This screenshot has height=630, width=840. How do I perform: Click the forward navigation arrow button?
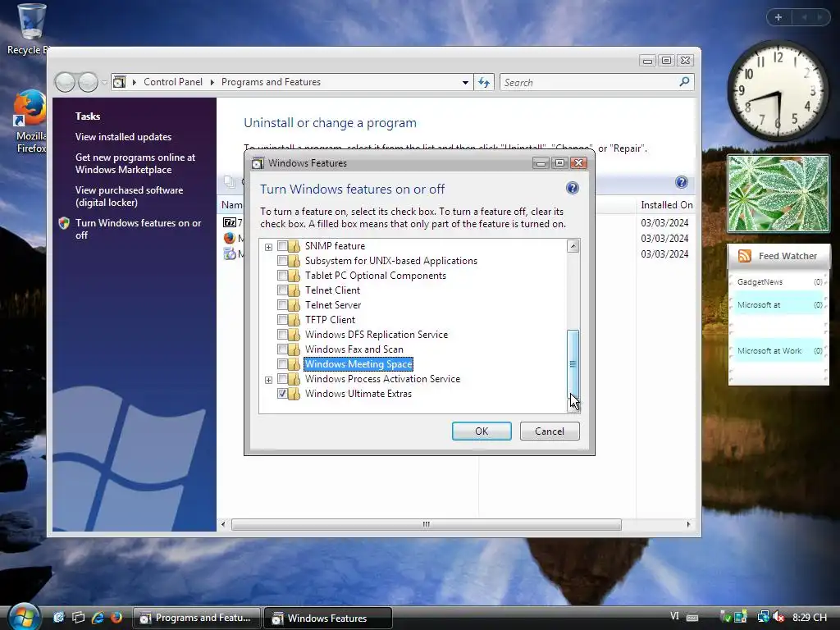[x=88, y=82]
